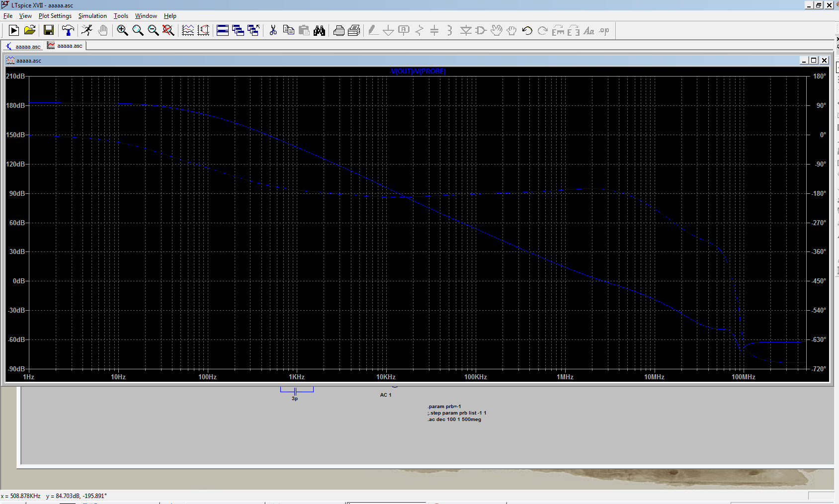Viewport: 839px width, 504px height.
Task: Switch to the aaaaa.asc schematic tab
Action: 23,46
